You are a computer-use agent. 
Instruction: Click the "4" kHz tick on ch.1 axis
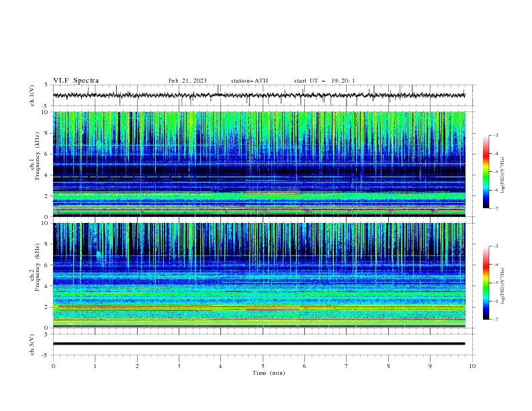point(48,175)
